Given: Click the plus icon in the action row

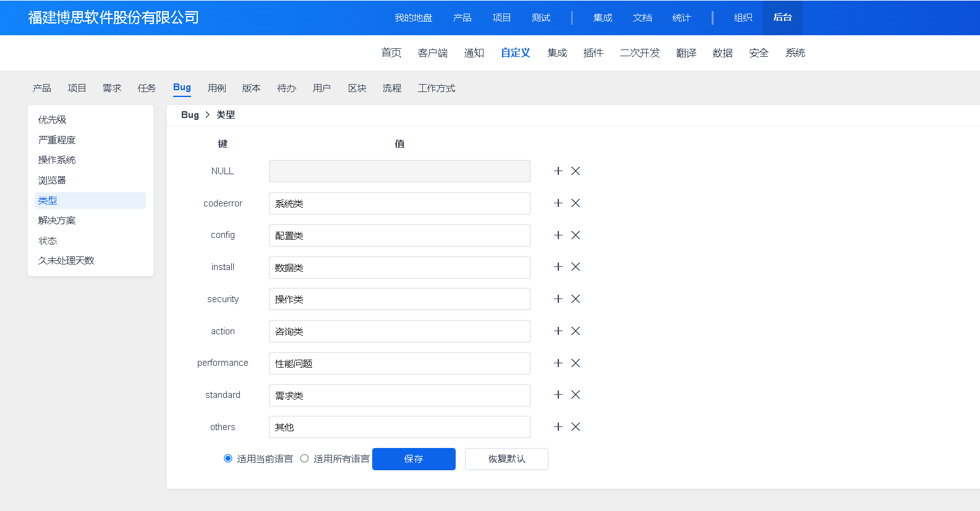Looking at the screenshot, I should (558, 331).
